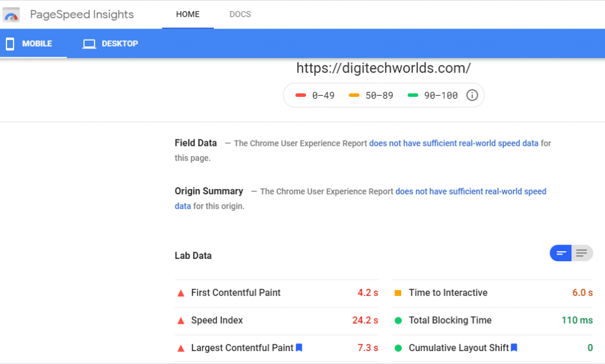Open the HOME tab

tap(188, 14)
